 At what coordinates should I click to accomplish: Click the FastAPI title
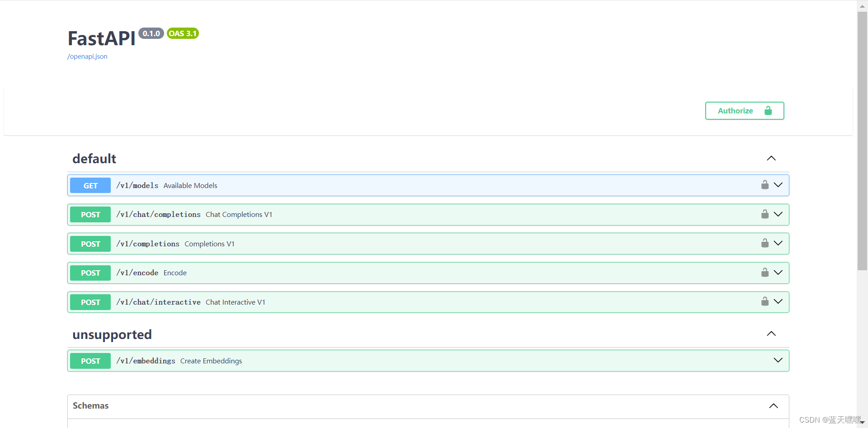click(x=101, y=38)
